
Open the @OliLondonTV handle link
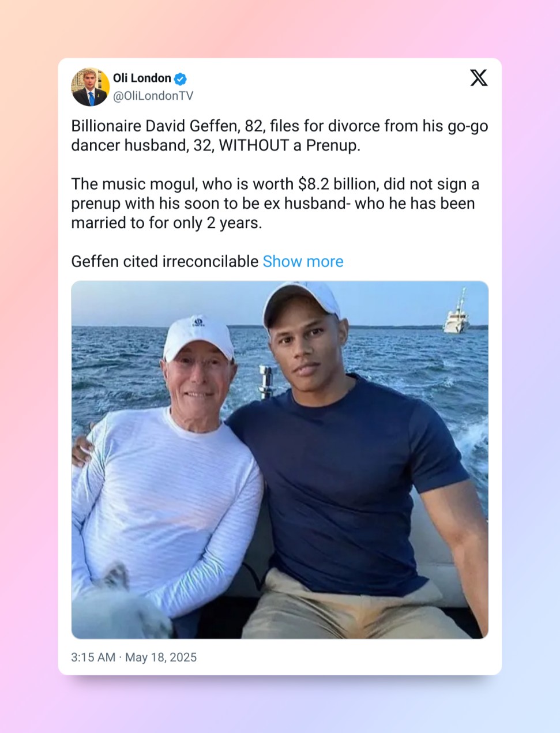coord(153,96)
